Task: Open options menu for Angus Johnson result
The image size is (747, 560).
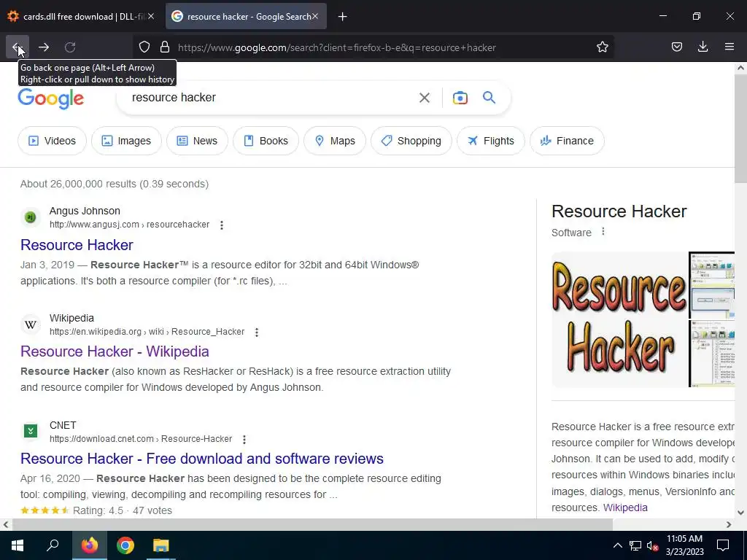Action: (x=222, y=225)
